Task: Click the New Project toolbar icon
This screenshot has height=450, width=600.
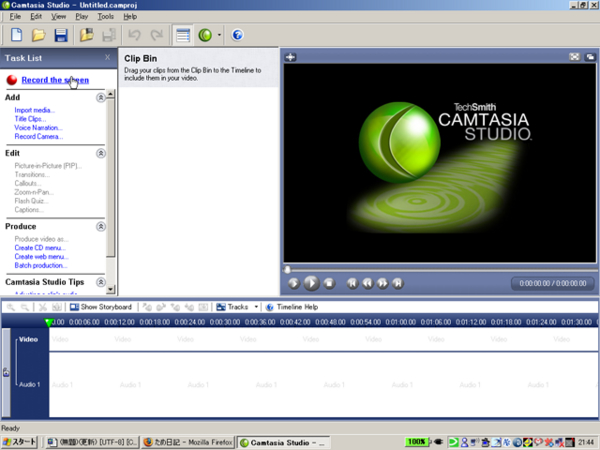Action: 16,35
